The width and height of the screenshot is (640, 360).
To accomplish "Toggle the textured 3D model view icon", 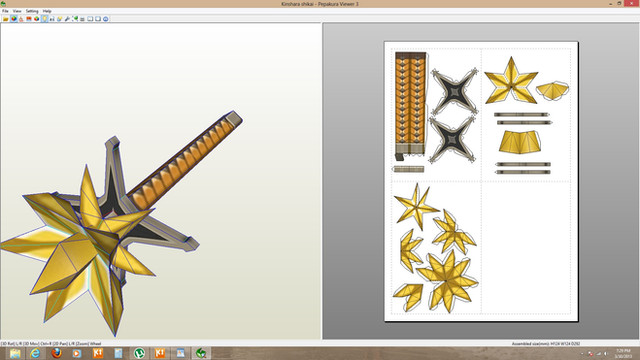I will click(x=14, y=19).
